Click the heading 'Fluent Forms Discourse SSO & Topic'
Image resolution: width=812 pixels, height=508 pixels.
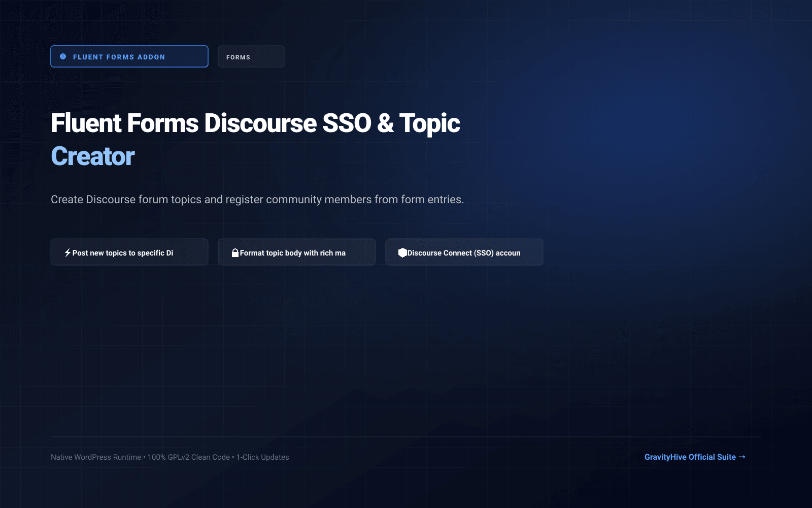(x=255, y=123)
